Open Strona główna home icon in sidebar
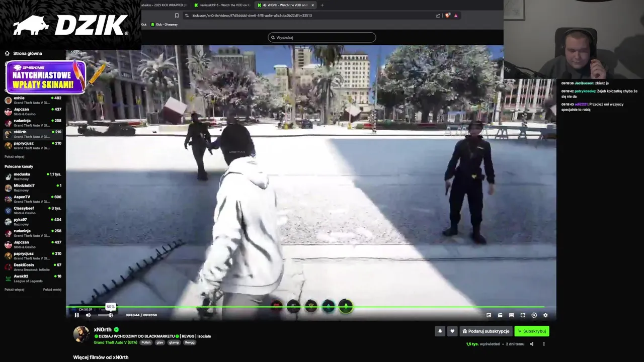Viewport: 644px width, 362px height. pos(7,53)
